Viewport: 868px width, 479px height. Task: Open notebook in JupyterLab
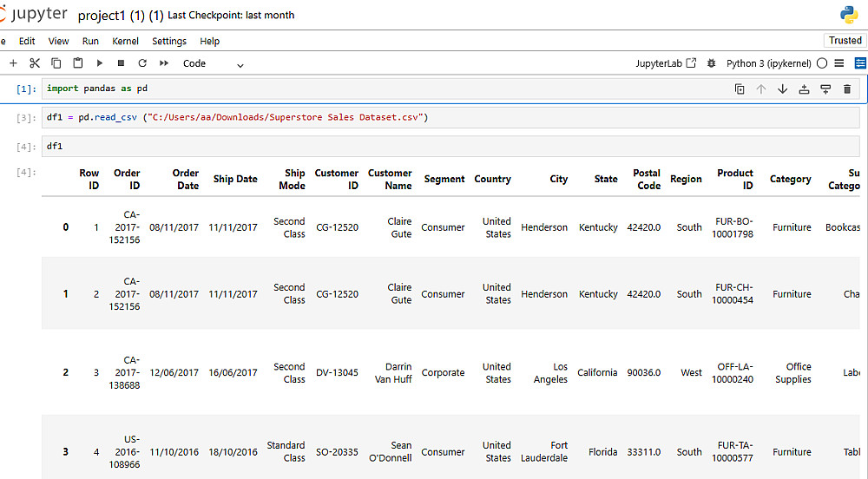click(666, 63)
